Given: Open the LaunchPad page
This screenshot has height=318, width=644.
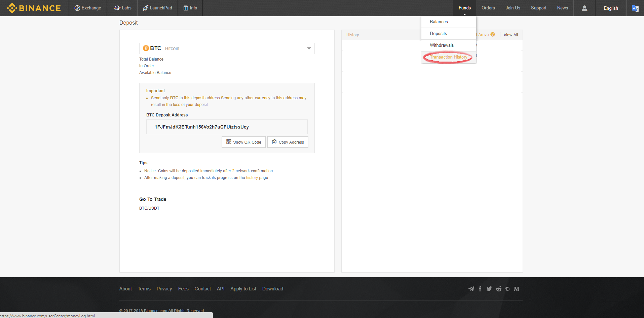Looking at the screenshot, I should coord(157,8).
